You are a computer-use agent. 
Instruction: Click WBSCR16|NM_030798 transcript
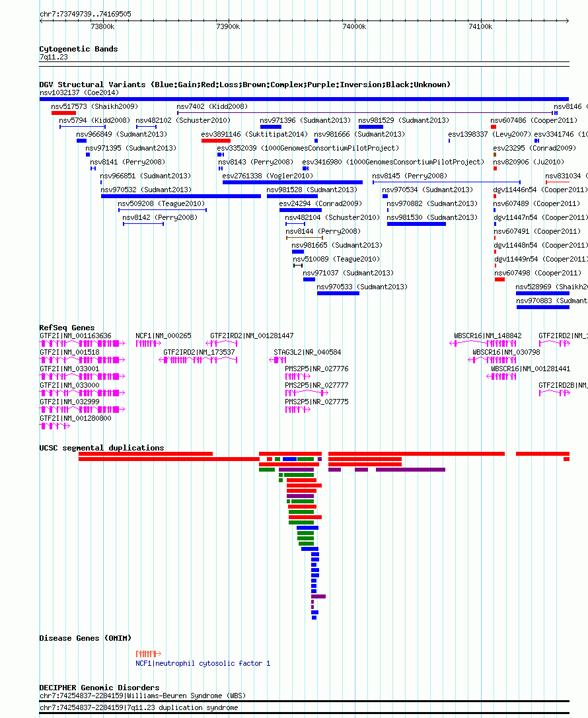[506, 352]
